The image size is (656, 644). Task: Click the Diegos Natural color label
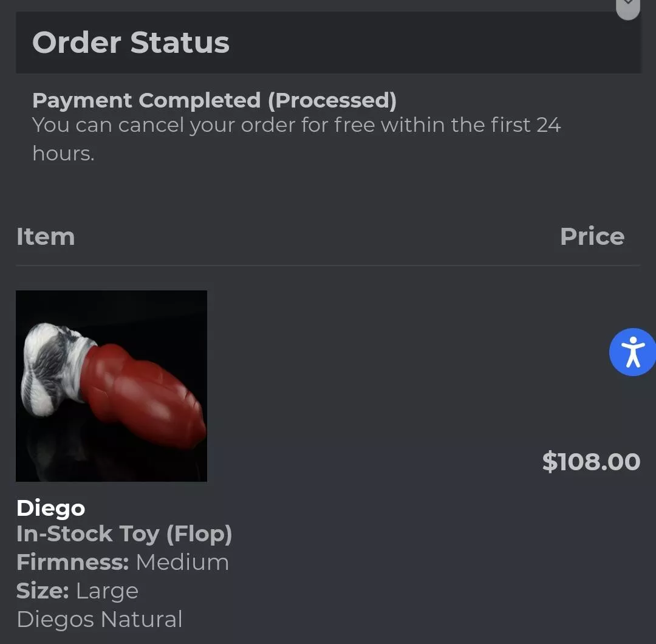[x=99, y=619]
